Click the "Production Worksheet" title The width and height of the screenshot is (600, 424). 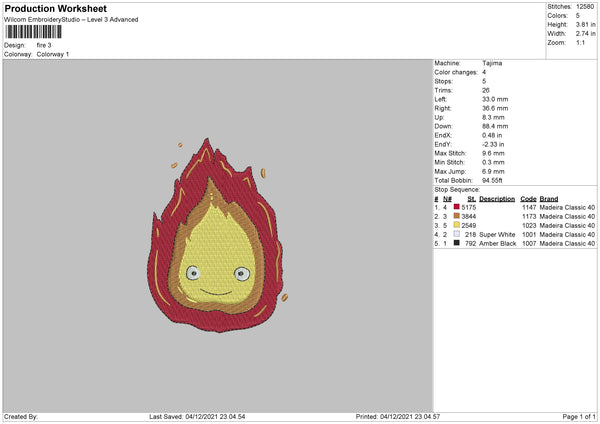(55, 8)
